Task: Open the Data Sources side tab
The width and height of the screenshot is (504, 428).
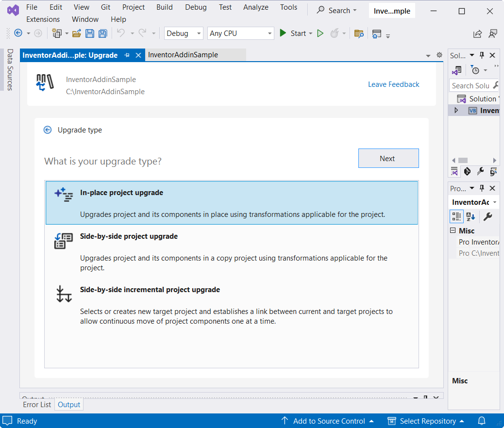Action: coord(10,69)
